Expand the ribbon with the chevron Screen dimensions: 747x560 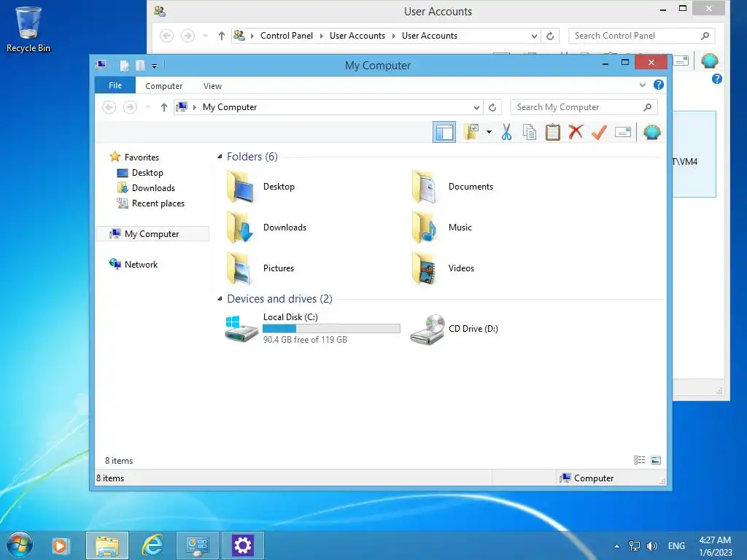(x=642, y=85)
